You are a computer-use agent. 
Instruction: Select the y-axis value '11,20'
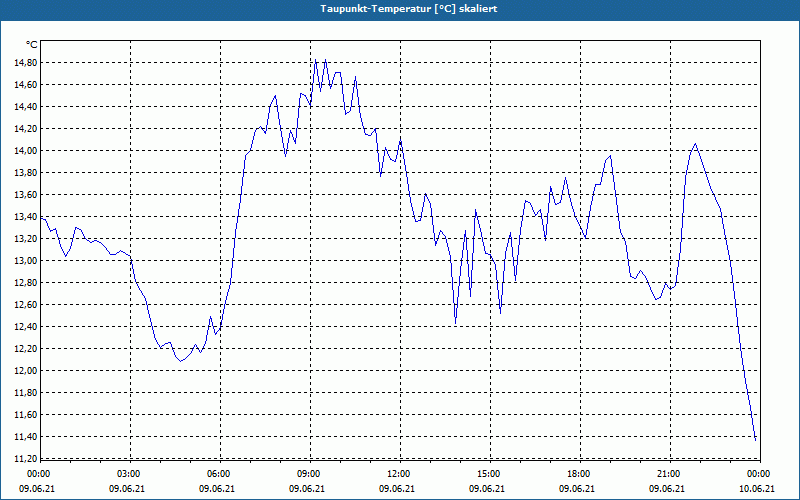pos(26,459)
